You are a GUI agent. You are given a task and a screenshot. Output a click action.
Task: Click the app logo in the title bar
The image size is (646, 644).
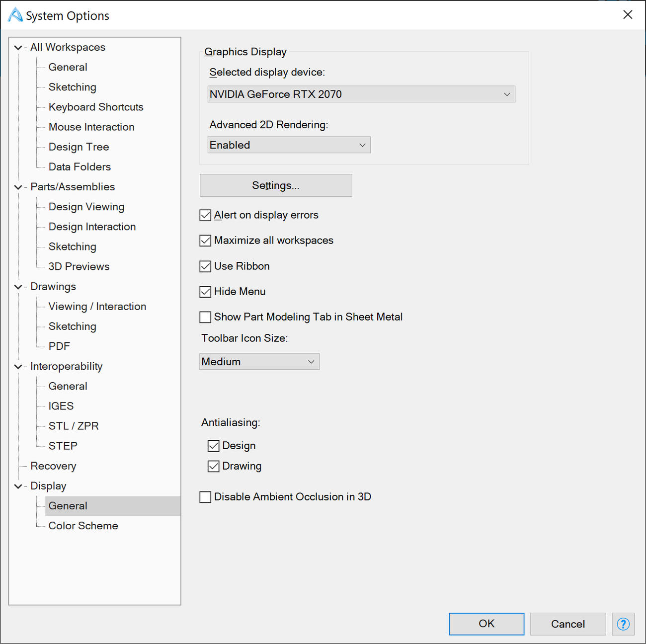[x=15, y=15]
